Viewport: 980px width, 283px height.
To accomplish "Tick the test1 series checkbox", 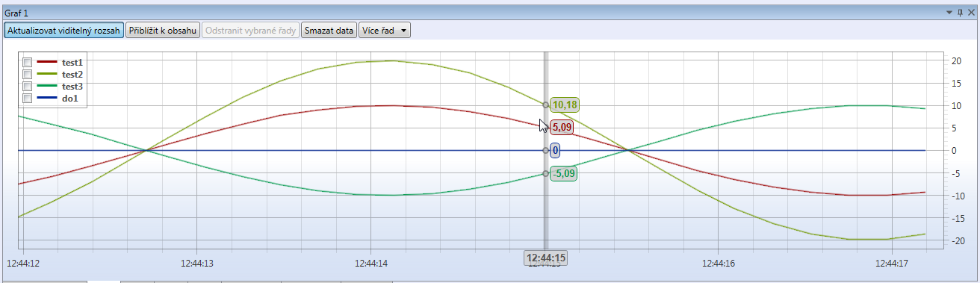I will click(x=27, y=63).
